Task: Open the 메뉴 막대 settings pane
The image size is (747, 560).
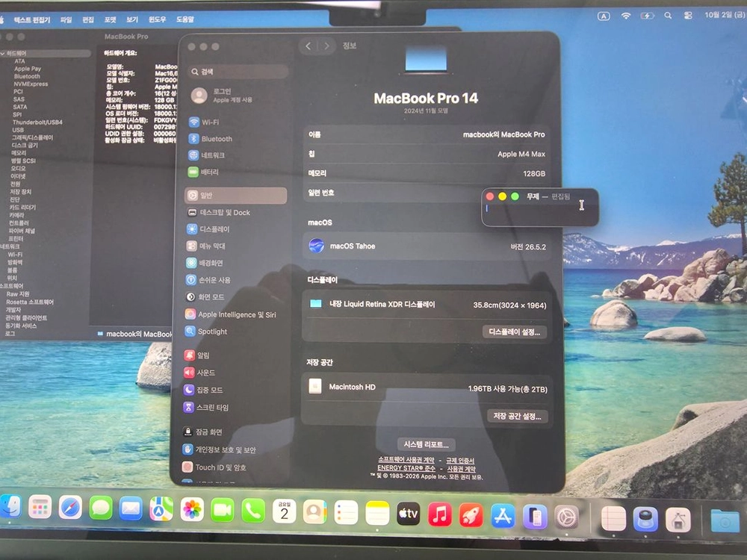Action: point(206,246)
